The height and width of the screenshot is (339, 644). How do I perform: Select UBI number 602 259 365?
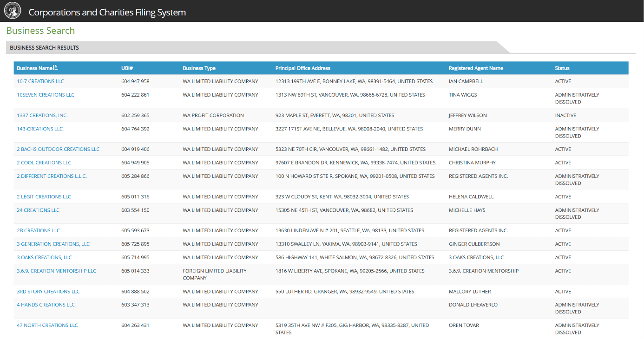coord(135,115)
